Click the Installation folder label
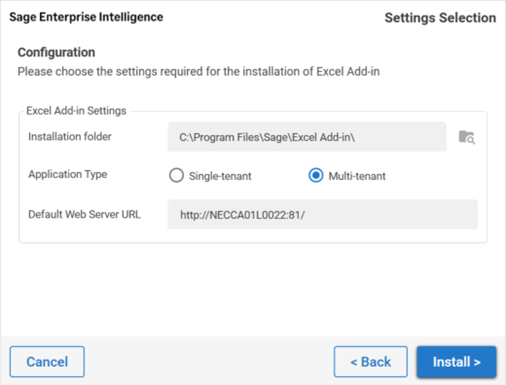The height and width of the screenshot is (385, 506). coord(70,137)
